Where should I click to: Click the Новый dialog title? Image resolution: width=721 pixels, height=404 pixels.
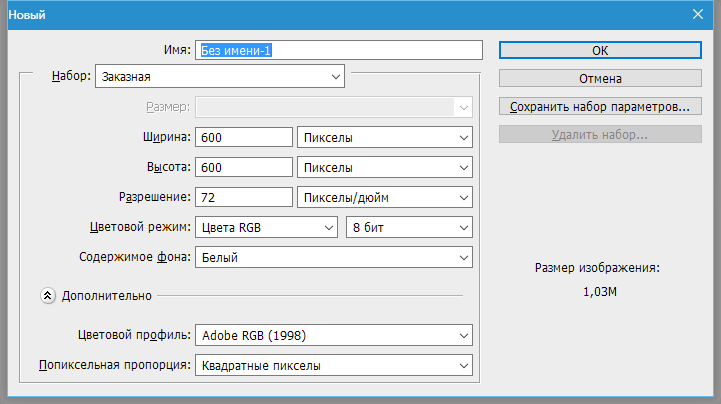[x=27, y=15]
